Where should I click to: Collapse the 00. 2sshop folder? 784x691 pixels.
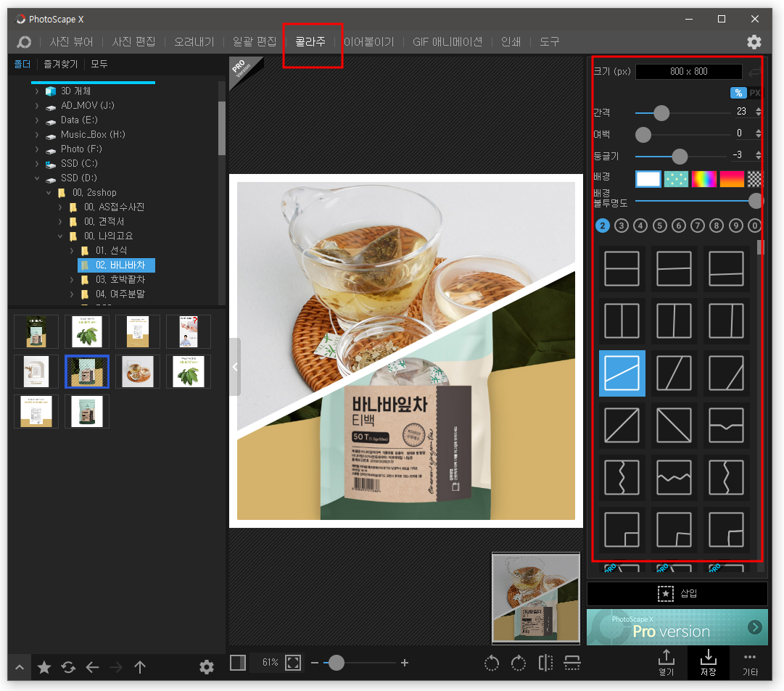pos(49,193)
